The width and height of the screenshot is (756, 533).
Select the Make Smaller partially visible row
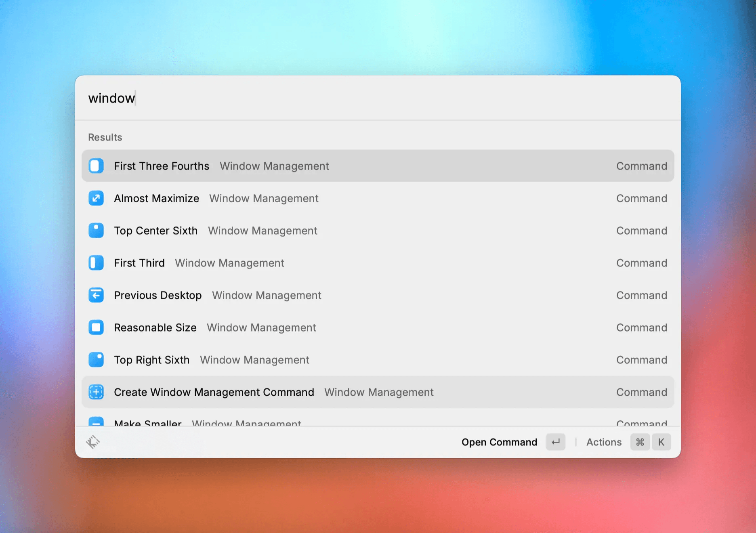[x=378, y=422]
